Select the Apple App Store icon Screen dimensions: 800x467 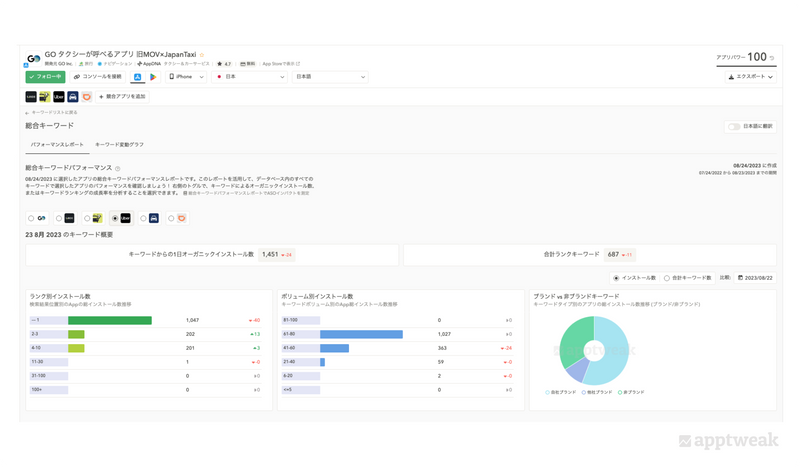[137, 77]
